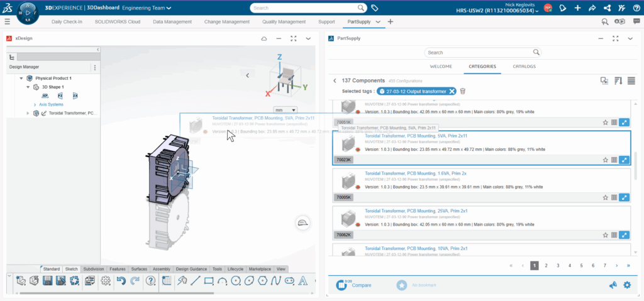The height and width of the screenshot is (301, 644).
Task: Click the sketch grid icon in toolbar
Action: pos(167,281)
